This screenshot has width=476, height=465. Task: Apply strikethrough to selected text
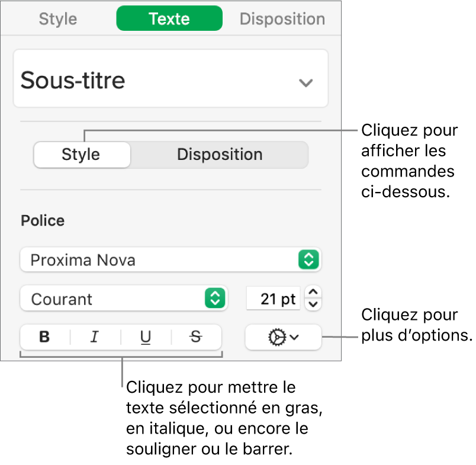pyautogui.click(x=196, y=337)
